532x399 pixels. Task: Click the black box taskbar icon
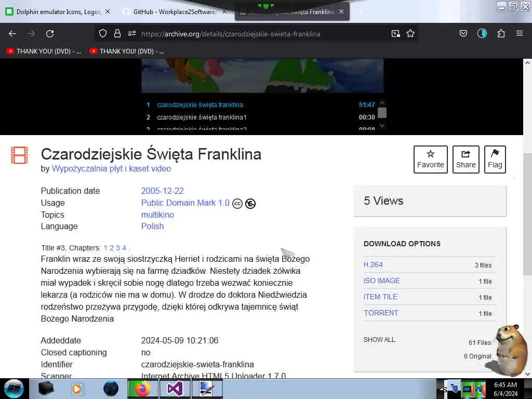pyautogui.click(x=46, y=389)
